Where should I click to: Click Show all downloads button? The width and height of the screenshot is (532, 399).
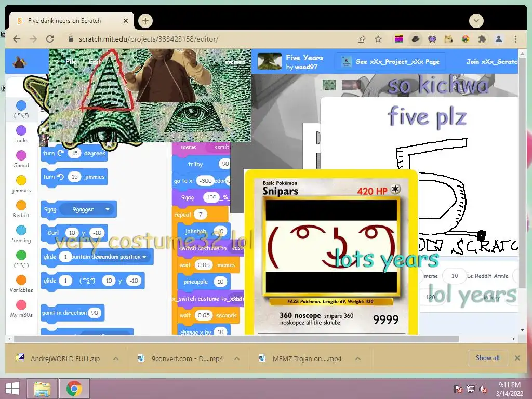(x=487, y=358)
